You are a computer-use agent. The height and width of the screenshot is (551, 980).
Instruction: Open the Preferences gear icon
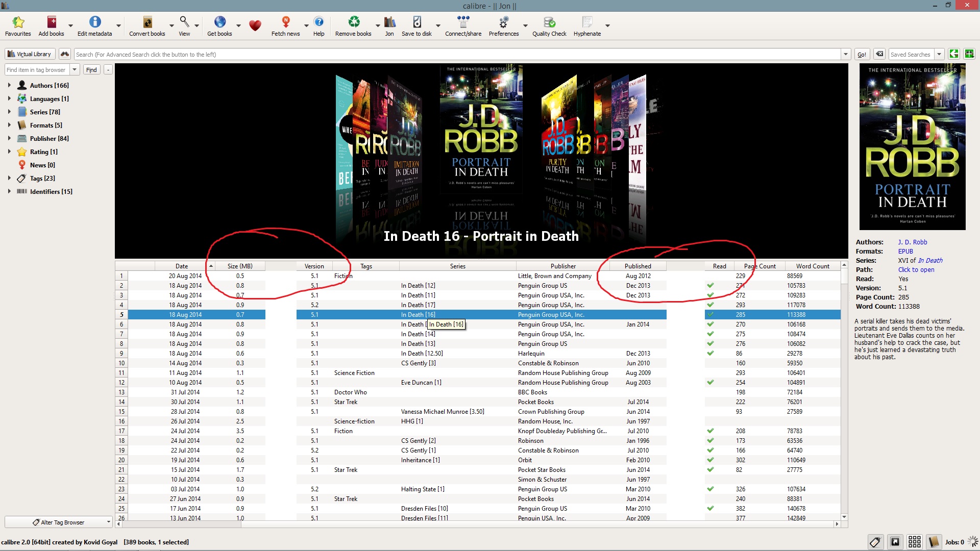point(503,22)
